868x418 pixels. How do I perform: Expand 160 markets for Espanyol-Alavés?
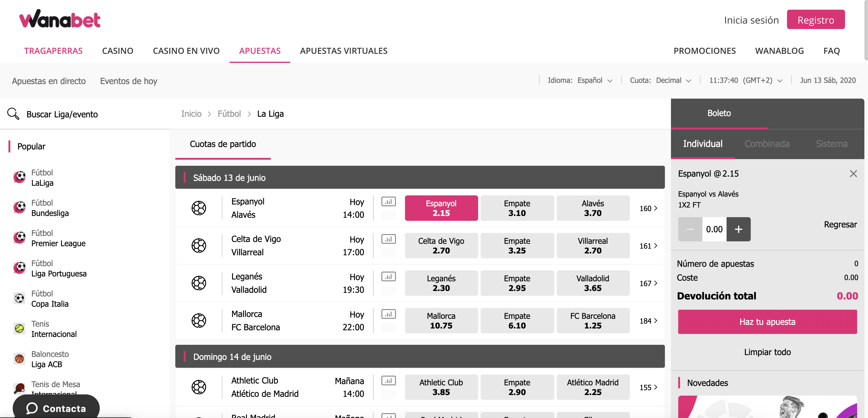click(x=648, y=208)
